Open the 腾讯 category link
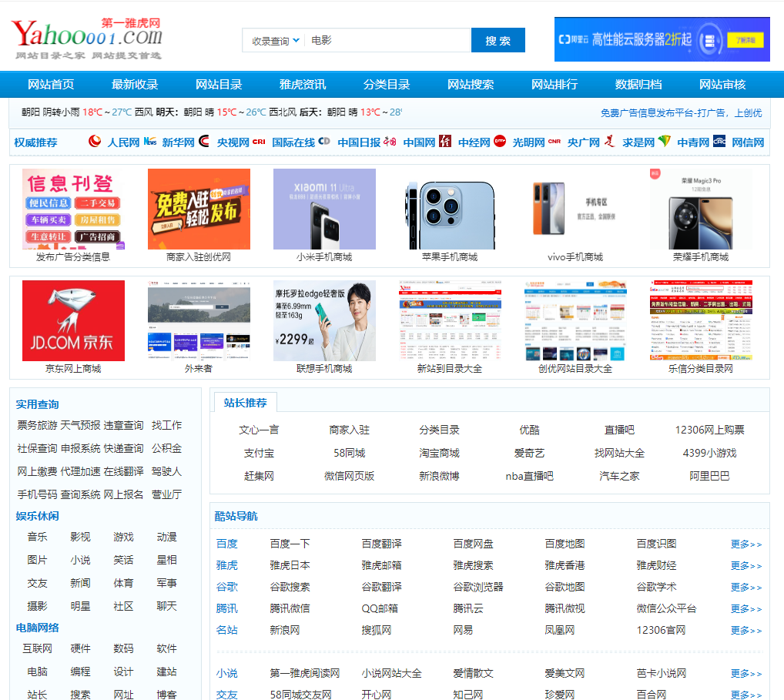Viewport: 784px width, 700px height. click(227, 608)
